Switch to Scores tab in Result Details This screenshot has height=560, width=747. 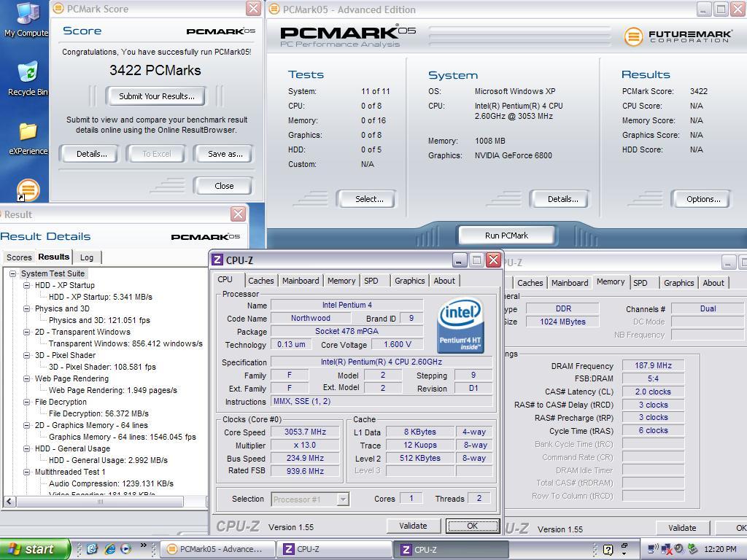tap(19, 257)
